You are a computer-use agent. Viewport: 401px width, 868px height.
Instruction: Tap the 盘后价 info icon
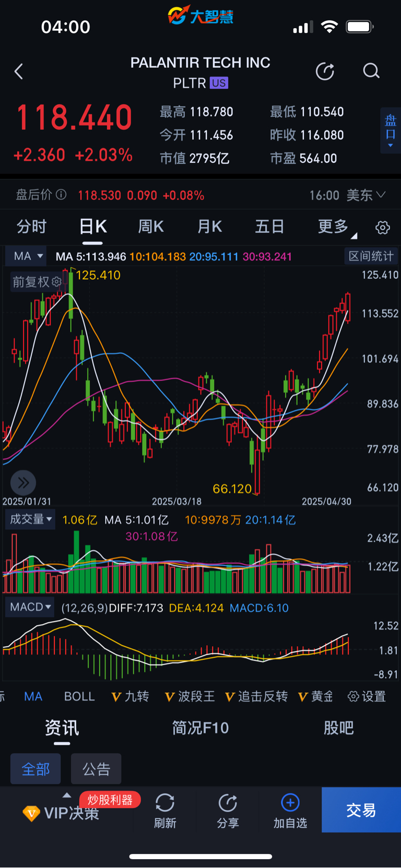tap(61, 195)
